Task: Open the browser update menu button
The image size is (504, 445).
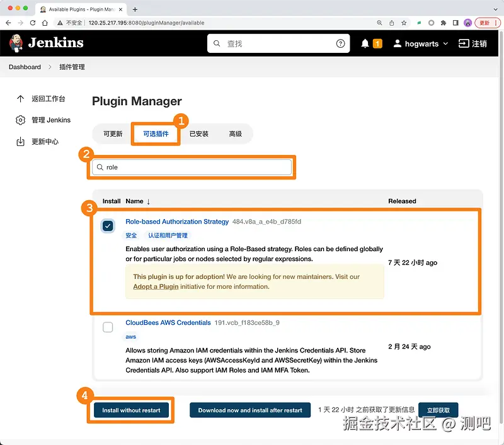Action: click(488, 23)
